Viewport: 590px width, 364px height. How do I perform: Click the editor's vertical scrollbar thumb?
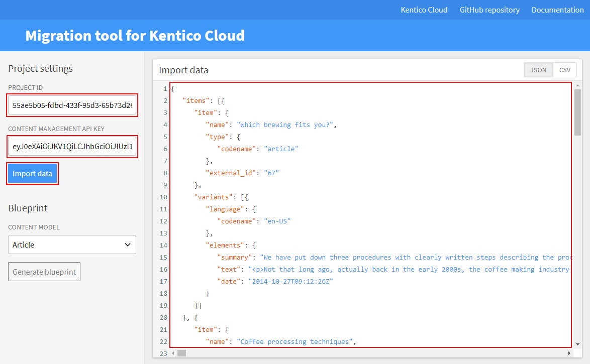click(577, 112)
